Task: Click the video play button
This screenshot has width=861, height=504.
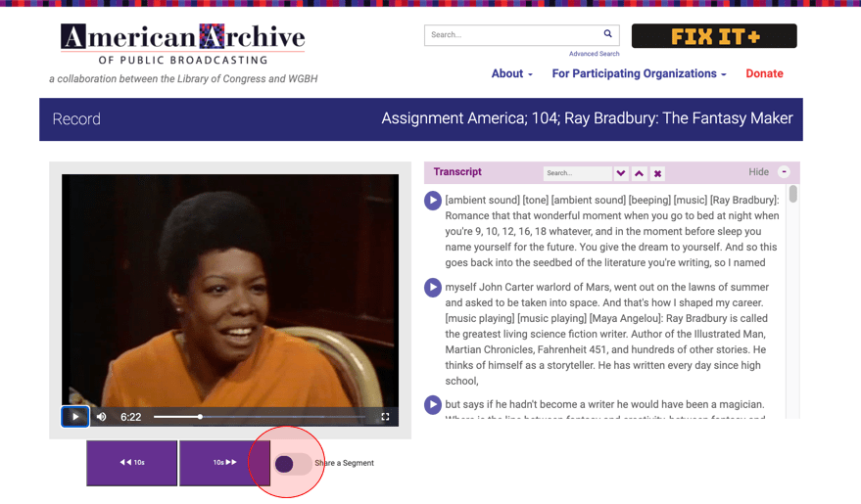Action: 75,417
